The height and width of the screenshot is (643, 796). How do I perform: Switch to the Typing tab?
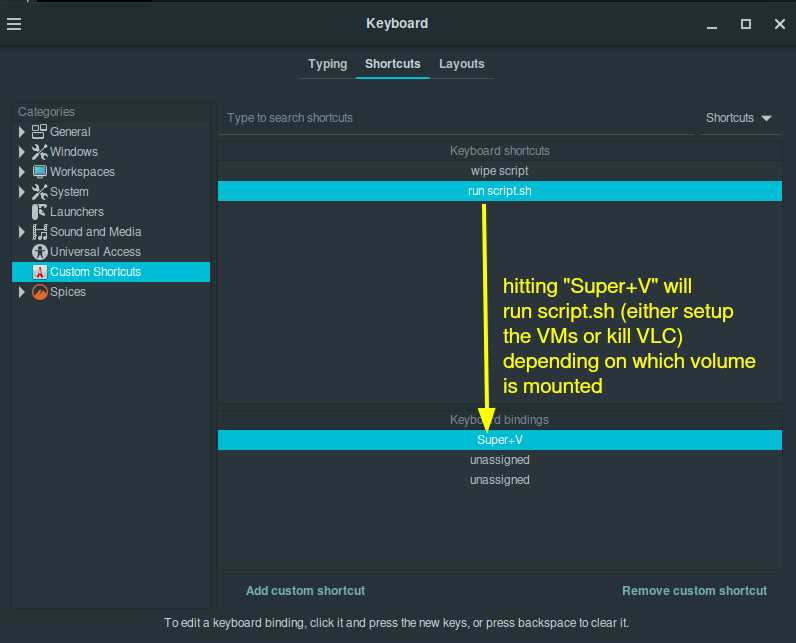click(327, 64)
